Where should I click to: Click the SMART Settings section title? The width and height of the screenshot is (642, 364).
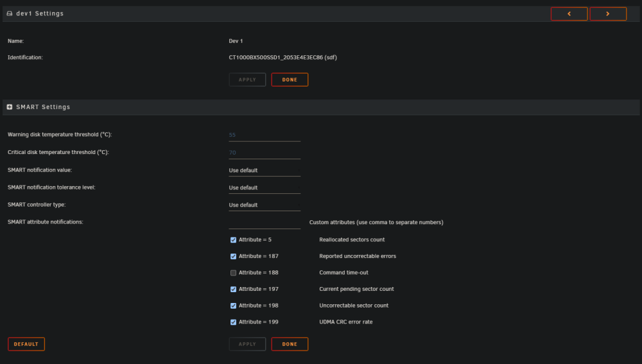point(43,107)
